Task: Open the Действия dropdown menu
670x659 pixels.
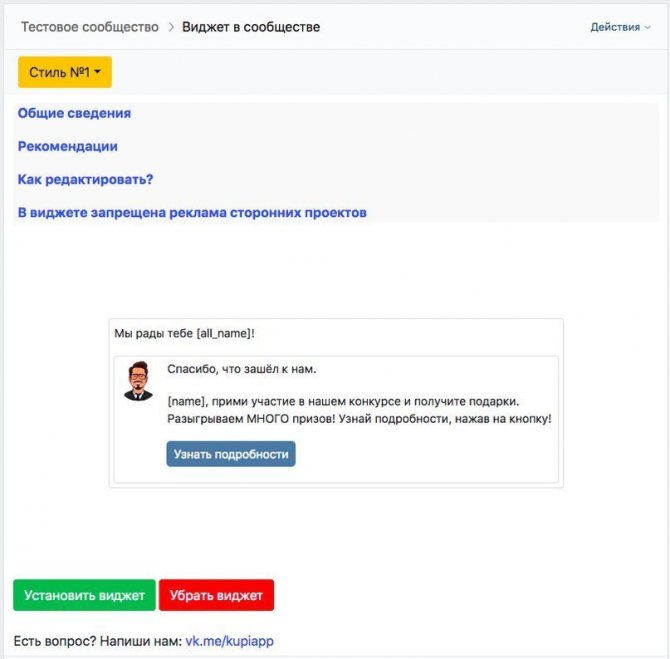Action: click(x=620, y=27)
